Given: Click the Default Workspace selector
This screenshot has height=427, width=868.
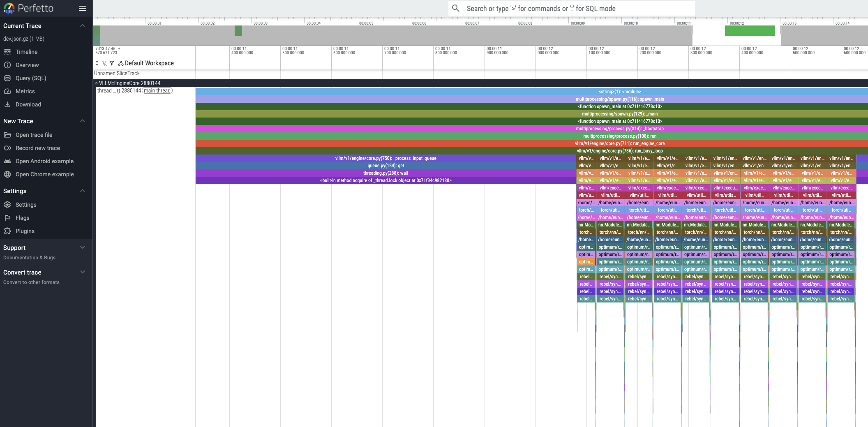Looking at the screenshot, I should 146,63.
